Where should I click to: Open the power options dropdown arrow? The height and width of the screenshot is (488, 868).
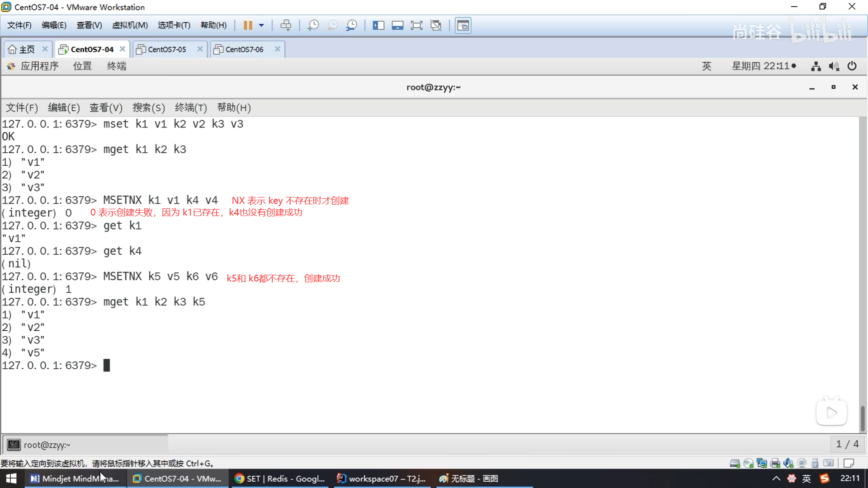point(261,25)
